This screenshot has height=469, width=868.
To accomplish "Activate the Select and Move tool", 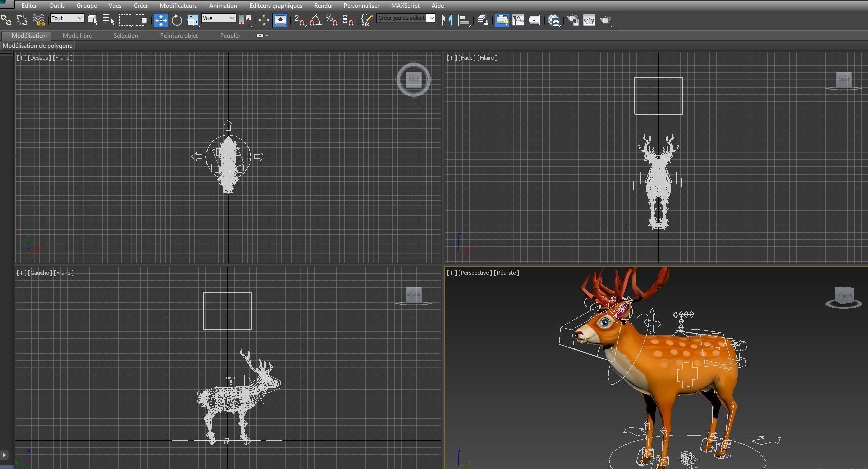I will pos(160,20).
